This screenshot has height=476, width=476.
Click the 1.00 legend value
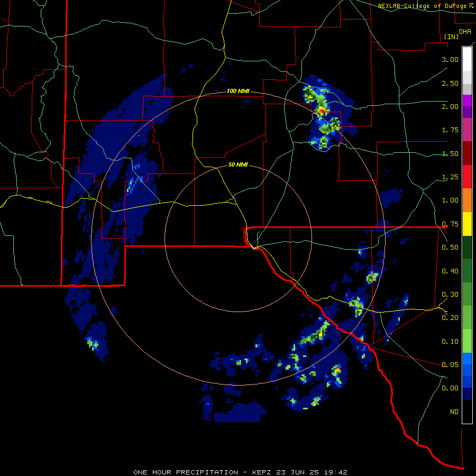[450, 200]
